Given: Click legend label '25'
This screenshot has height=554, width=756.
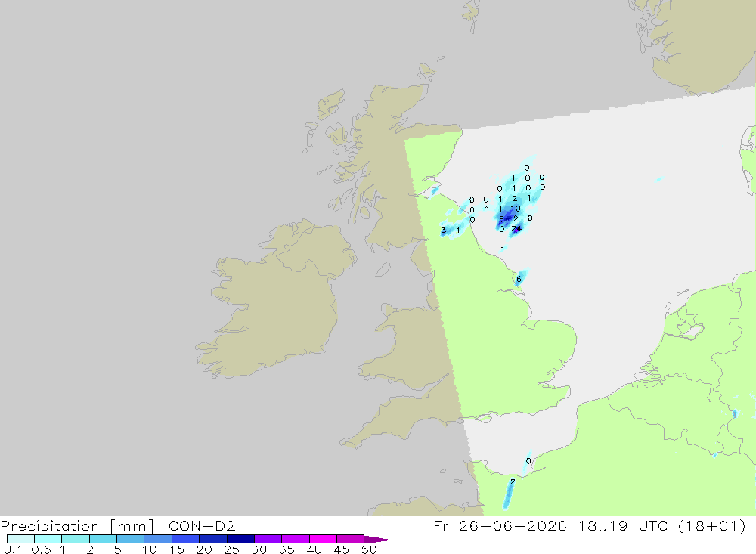Looking at the screenshot, I should (231, 549).
